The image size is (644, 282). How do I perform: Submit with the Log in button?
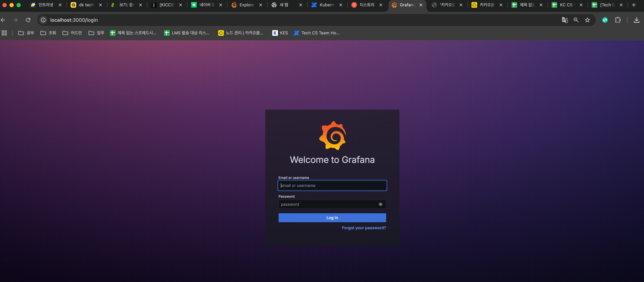click(332, 218)
